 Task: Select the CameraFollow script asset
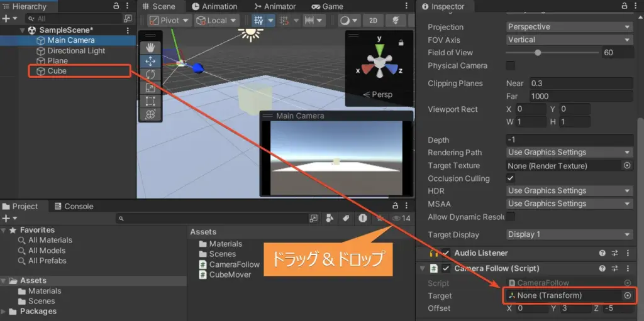click(230, 264)
